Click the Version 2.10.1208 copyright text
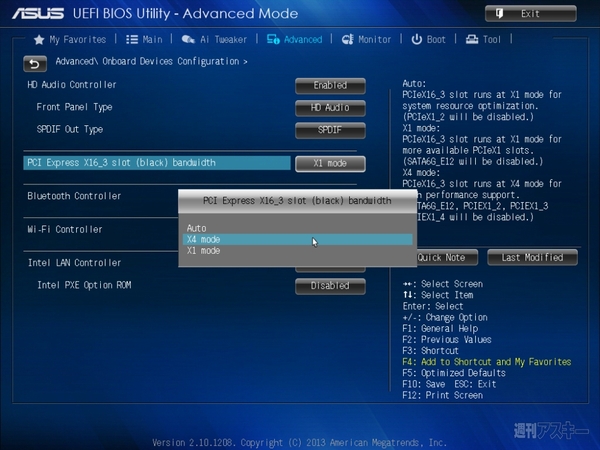 299,443
